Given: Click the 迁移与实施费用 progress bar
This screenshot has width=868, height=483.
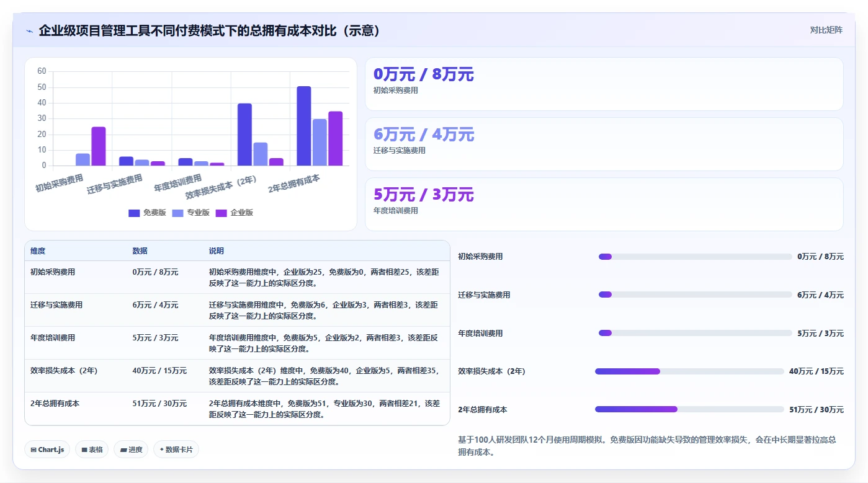Looking at the screenshot, I should pyautogui.click(x=696, y=295).
